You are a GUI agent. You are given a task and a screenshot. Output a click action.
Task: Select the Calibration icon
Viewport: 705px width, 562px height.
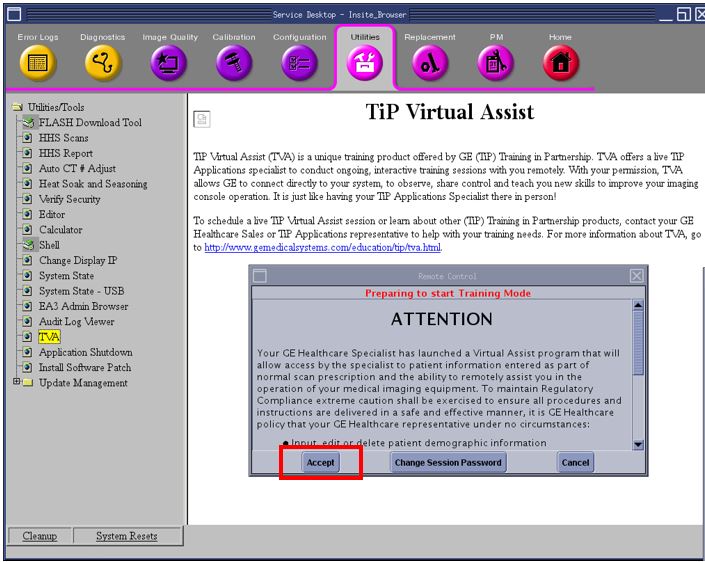click(x=234, y=64)
